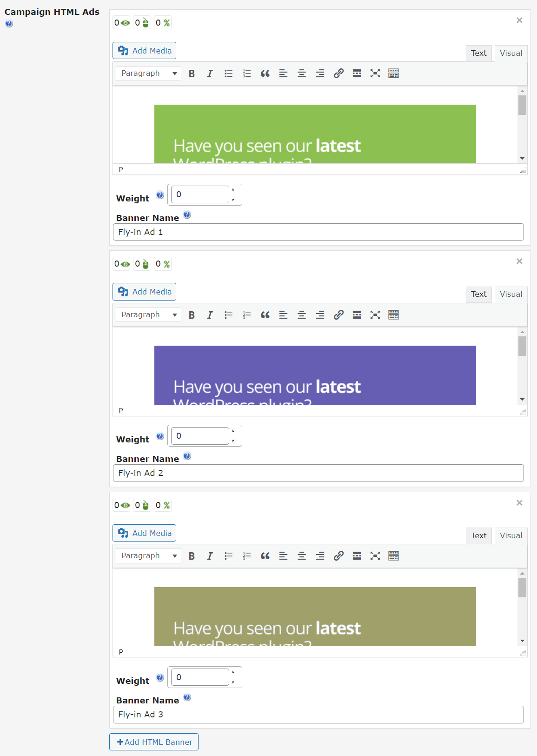Switch Fly-in Ad 3 editor to Visual tab
Screen dimensions: 537x756
tap(511, 535)
